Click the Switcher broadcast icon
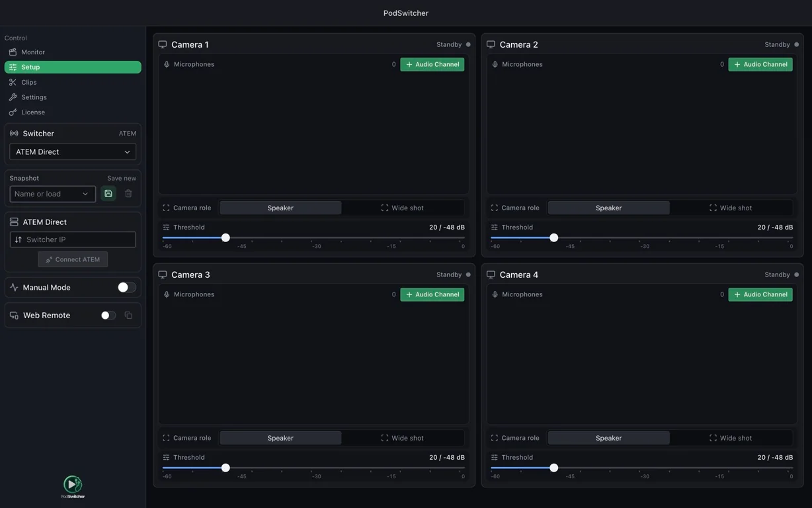 (x=14, y=134)
